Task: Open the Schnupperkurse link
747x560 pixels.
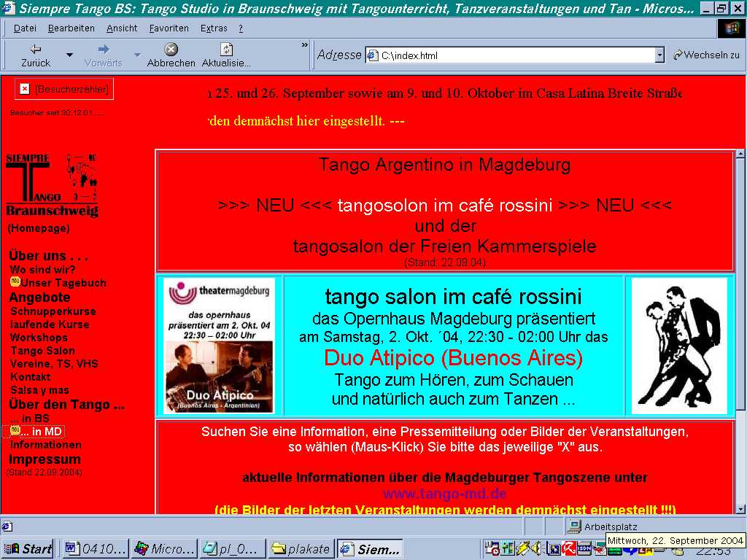Action: (x=53, y=311)
